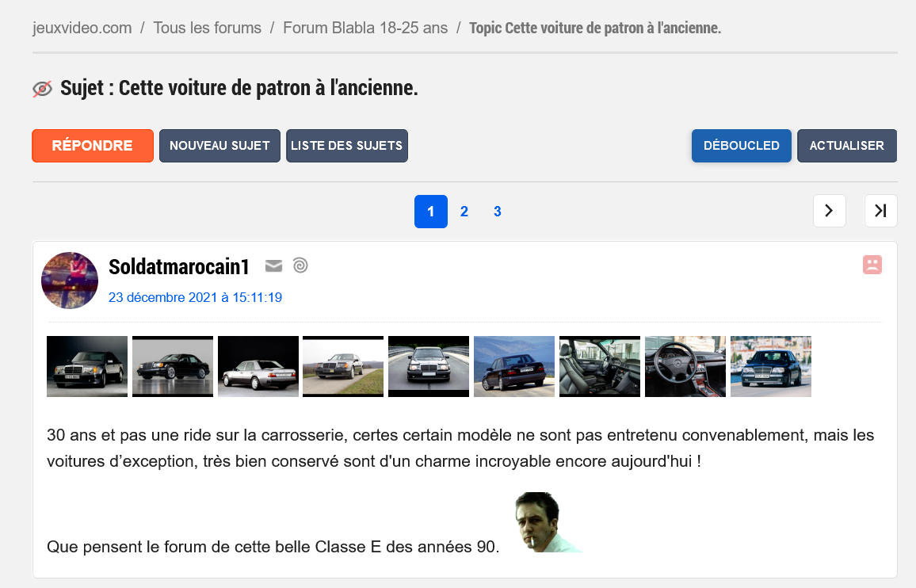Select page 1 in pagination
Viewport: 916px width, 588px height.
pyautogui.click(x=431, y=212)
